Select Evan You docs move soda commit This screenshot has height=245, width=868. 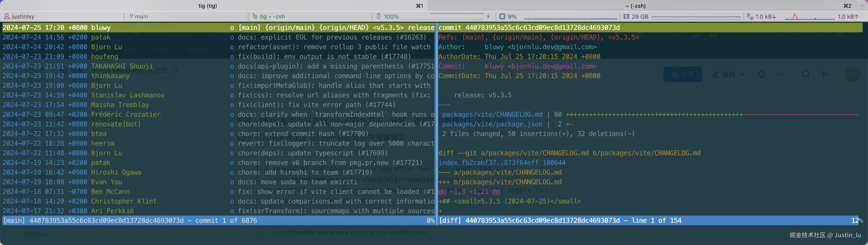[218, 182]
